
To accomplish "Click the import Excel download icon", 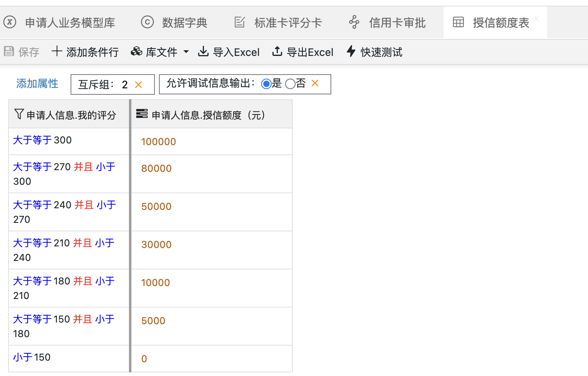I will click(x=203, y=51).
